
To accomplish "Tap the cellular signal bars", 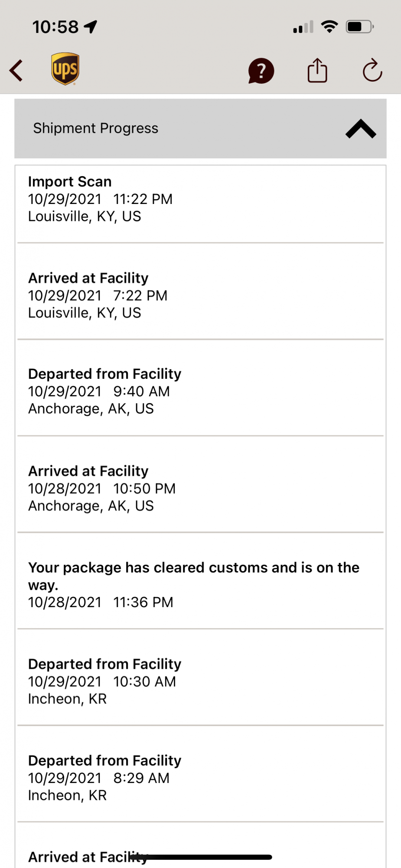I will 303,27.
